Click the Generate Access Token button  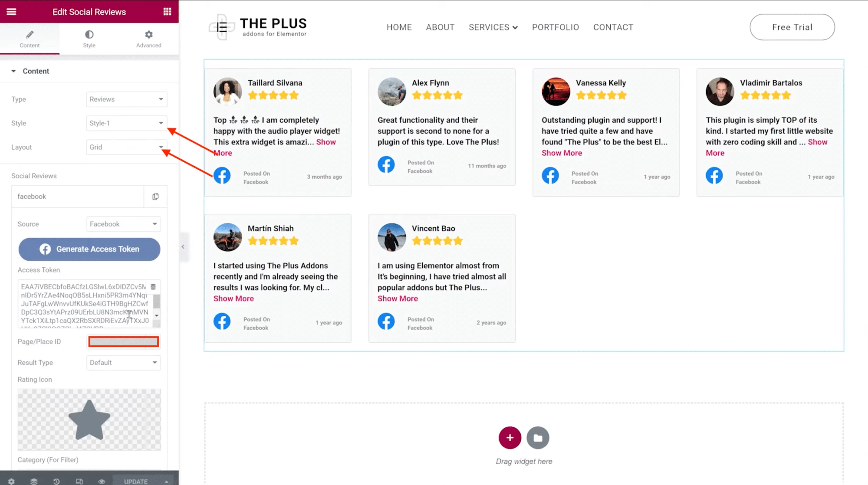click(x=89, y=249)
